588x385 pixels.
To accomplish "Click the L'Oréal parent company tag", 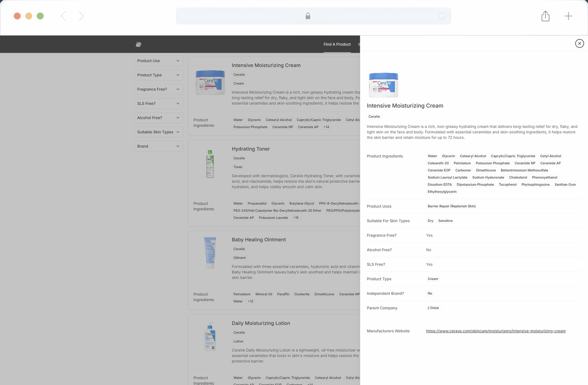I will coord(433,308).
